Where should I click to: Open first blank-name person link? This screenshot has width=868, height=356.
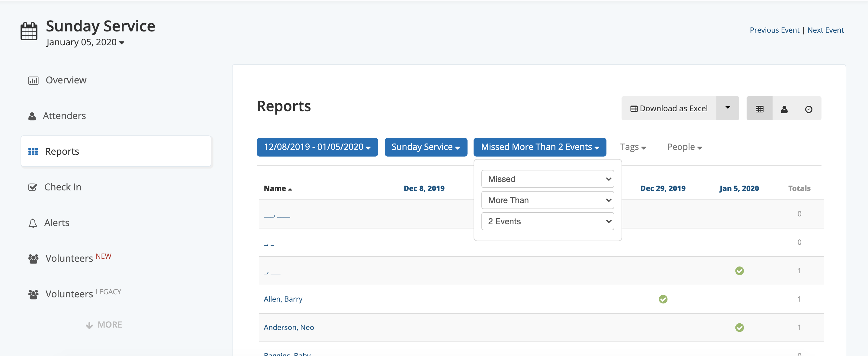click(277, 216)
